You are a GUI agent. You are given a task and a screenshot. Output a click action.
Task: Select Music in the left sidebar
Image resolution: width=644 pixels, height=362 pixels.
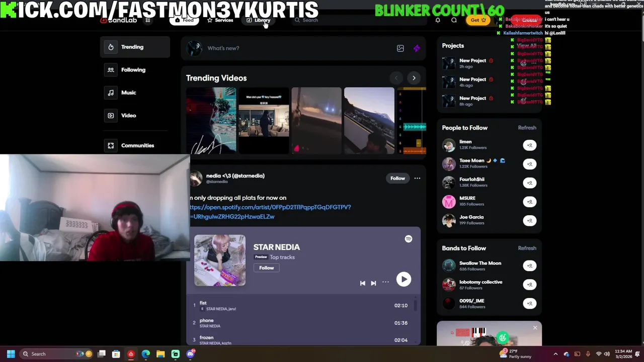coord(135,93)
